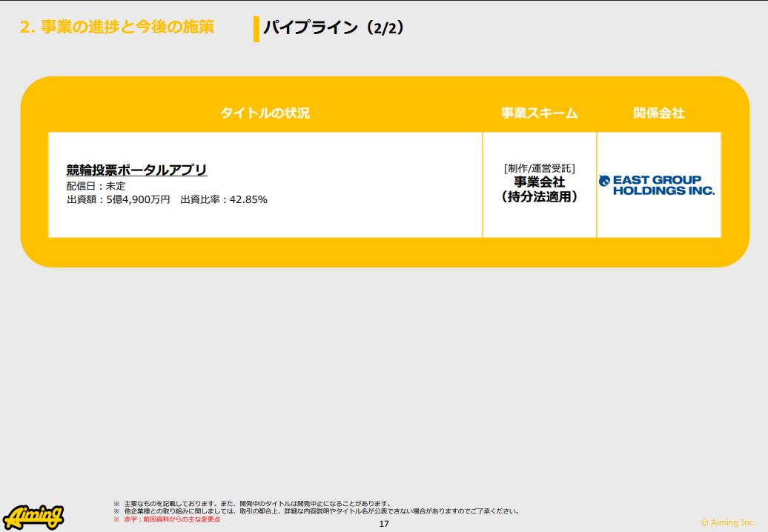The height and width of the screenshot is (532, 768).
Task: Click the Aiming logo in the bottom-left corner
Action: tap(33, 516)
